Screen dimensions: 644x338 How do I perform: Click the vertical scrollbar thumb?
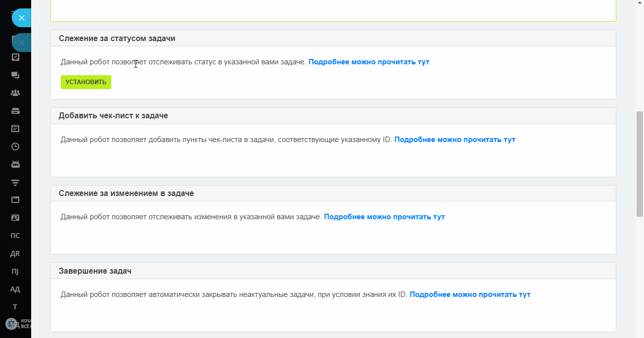(640, 164)
